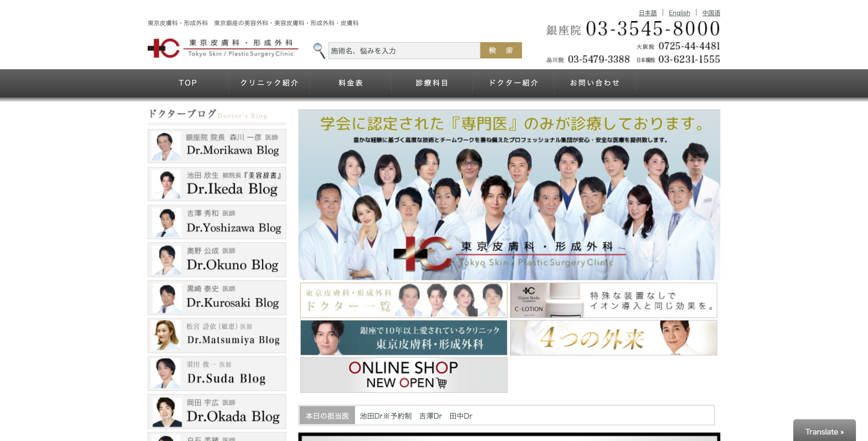The height and width of the screenshot is (441, 868).
Task: Click 池田Dr※予約制 in today's doctors
Action: pyautogui.click(x=385, y=416)
